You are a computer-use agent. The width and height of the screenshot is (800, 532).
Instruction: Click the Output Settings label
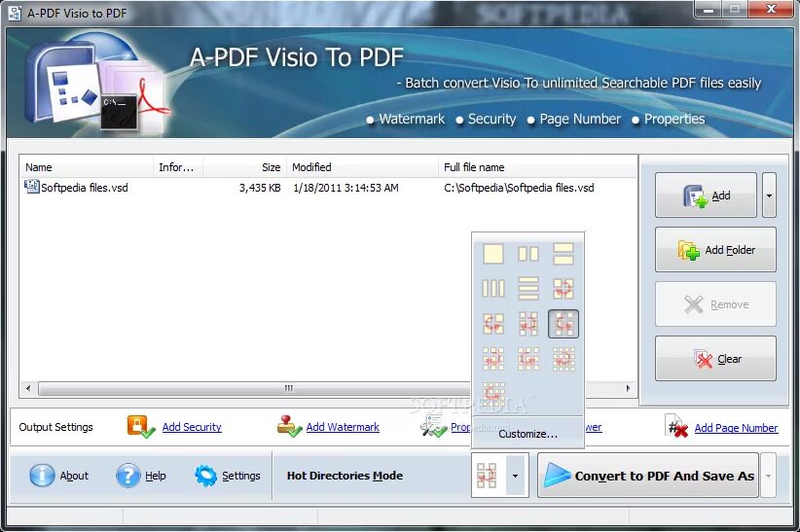(x=56, y=427)
